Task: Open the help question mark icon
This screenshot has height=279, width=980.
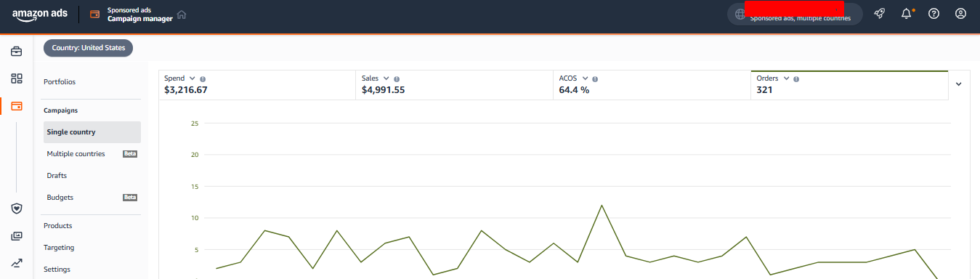Action: click(x=934, y=14)
